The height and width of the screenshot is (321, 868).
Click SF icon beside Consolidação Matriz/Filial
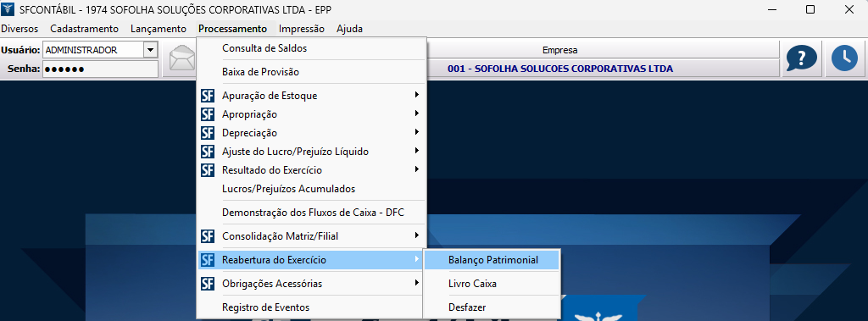[x=208, y=236]
